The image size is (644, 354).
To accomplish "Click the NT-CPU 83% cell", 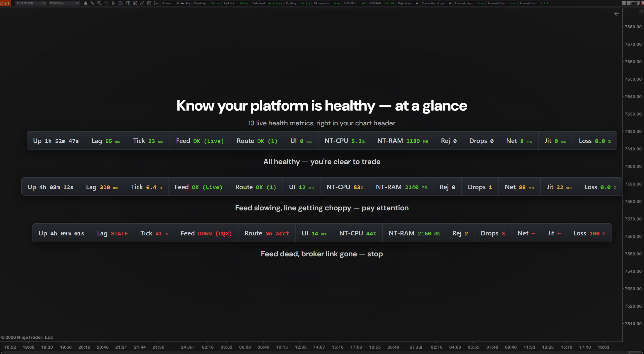I will [x=345, y=187].
